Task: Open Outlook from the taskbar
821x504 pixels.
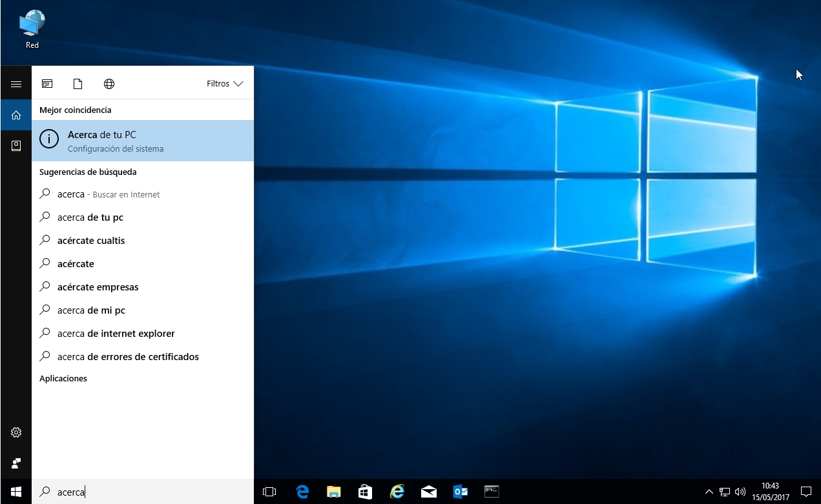Action: (x=461, y=492)
